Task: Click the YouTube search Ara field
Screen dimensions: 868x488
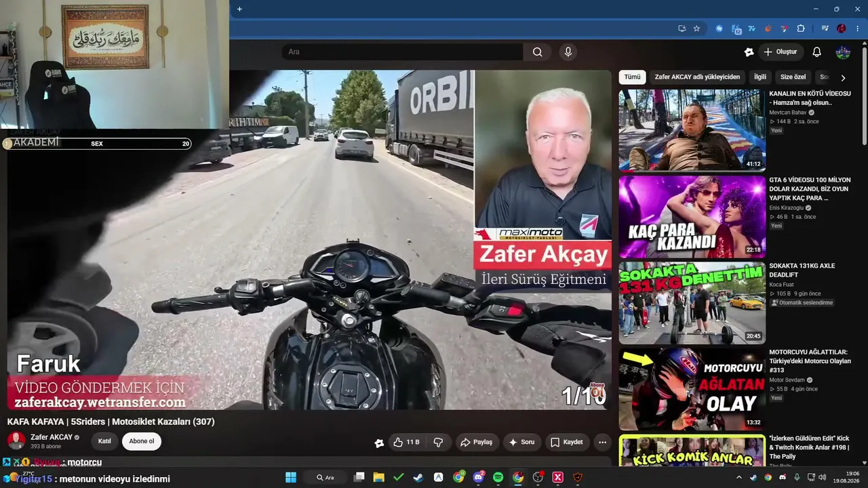Action: point(403,52)
